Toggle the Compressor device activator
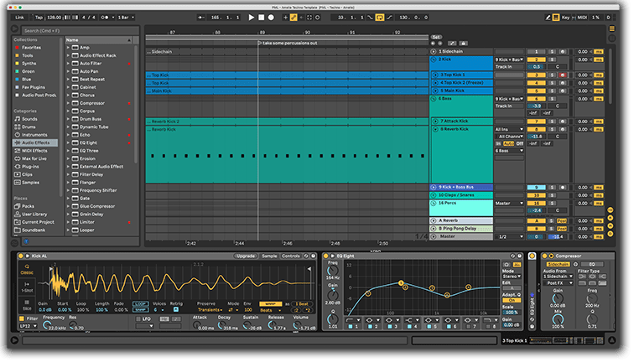The image size is (644, 362). 545,256
